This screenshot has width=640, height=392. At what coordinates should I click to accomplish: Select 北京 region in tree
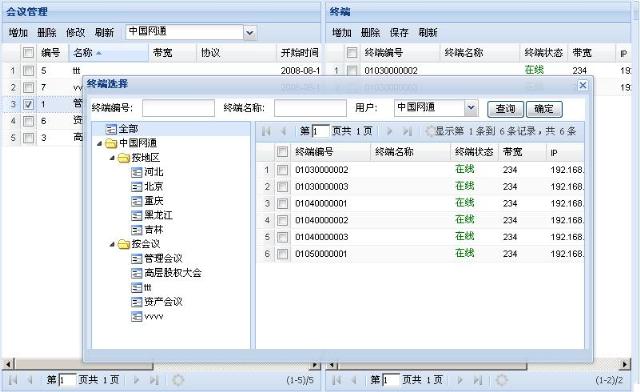[x=153, y=187]
